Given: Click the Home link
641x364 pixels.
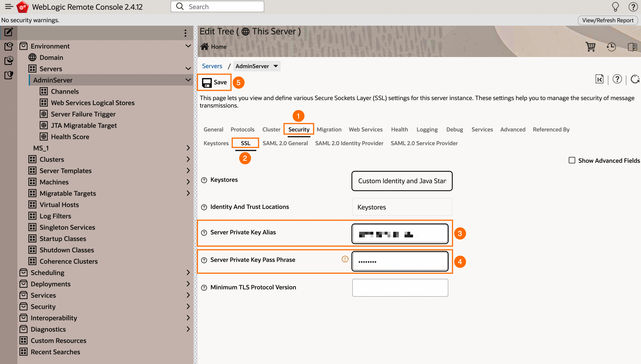Looking at the screenshot, I should click(218, 47).
